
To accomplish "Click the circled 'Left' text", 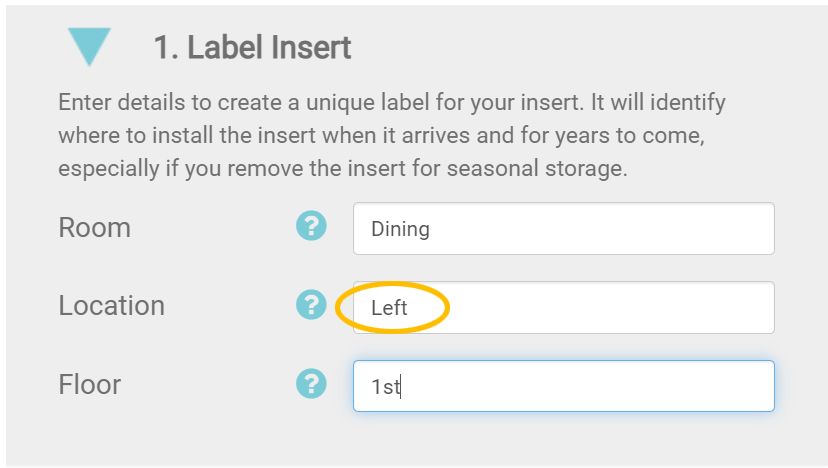I will [x=389, y=308].
